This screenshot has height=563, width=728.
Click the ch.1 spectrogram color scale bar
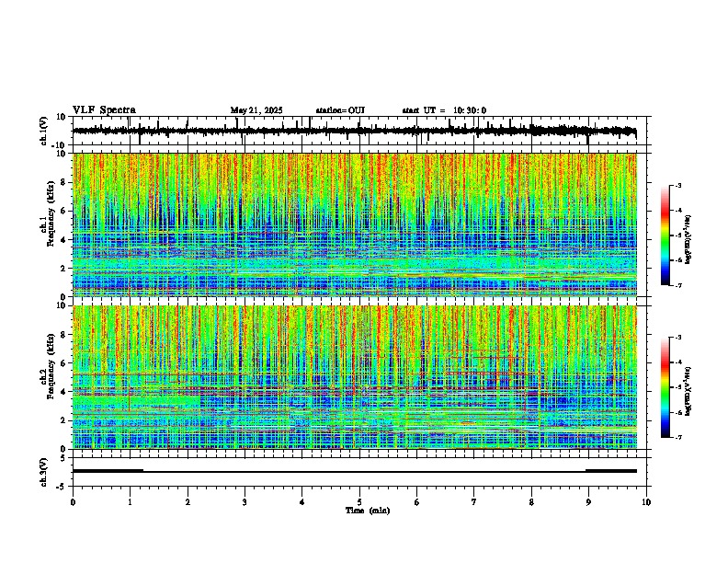click(665, 236)
